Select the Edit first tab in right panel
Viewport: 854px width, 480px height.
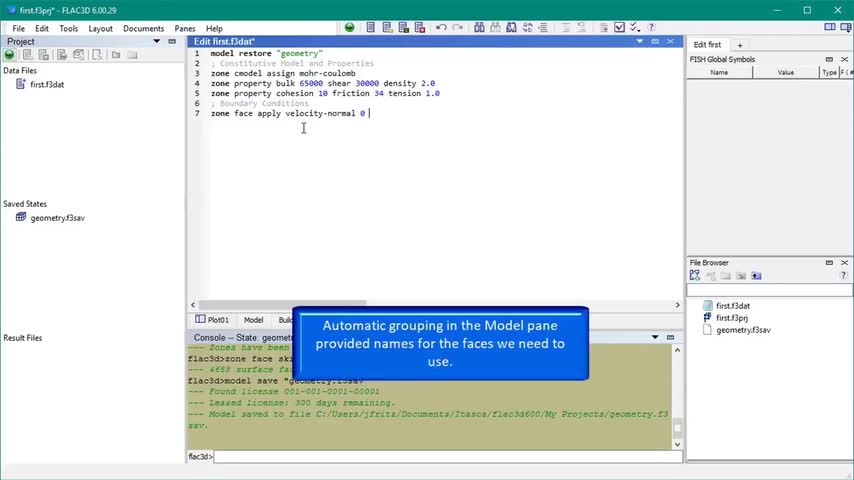click(707, 45)
